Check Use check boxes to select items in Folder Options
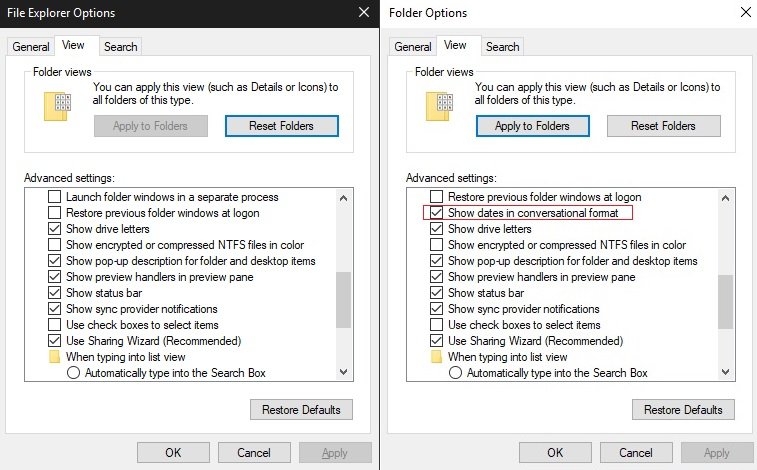The width and height of the screenshot is (757, 470). coord(436,325)
